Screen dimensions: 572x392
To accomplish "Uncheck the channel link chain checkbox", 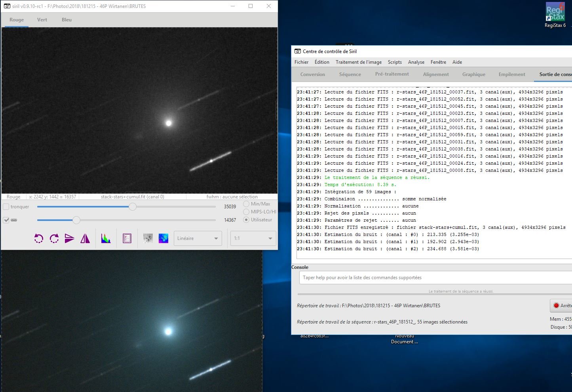I will click(x=6, y=220).
